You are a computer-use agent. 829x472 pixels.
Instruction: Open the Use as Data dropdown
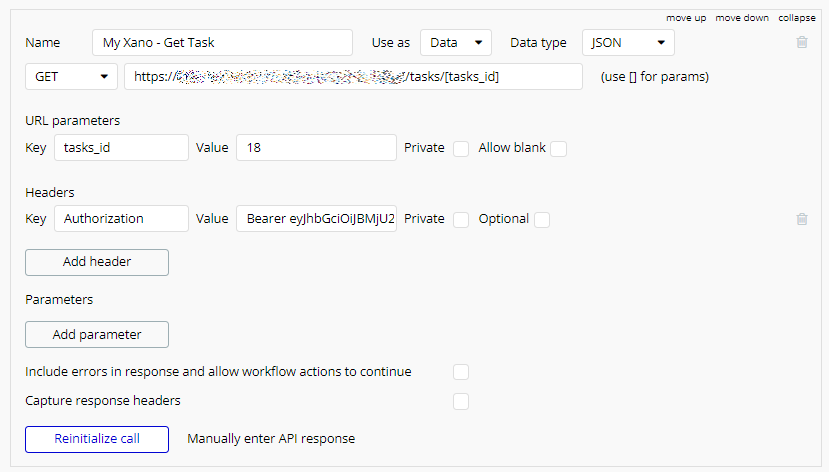point(456,43)
